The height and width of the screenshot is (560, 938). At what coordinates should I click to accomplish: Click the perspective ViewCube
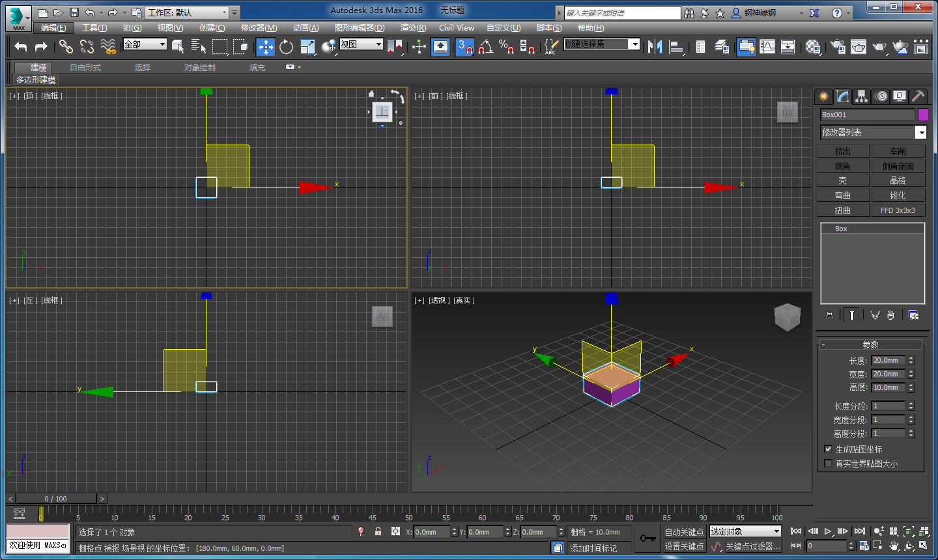tap(787, 317)
